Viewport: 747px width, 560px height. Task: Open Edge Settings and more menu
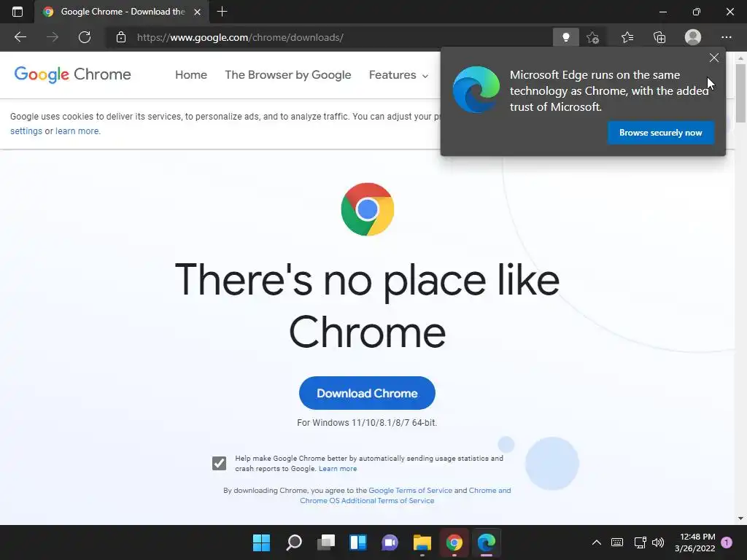(726, 37)
